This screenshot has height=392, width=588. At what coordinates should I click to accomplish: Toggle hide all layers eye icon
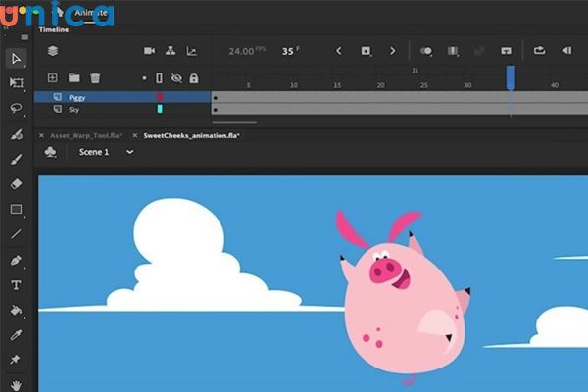click(x=176, y=78)
